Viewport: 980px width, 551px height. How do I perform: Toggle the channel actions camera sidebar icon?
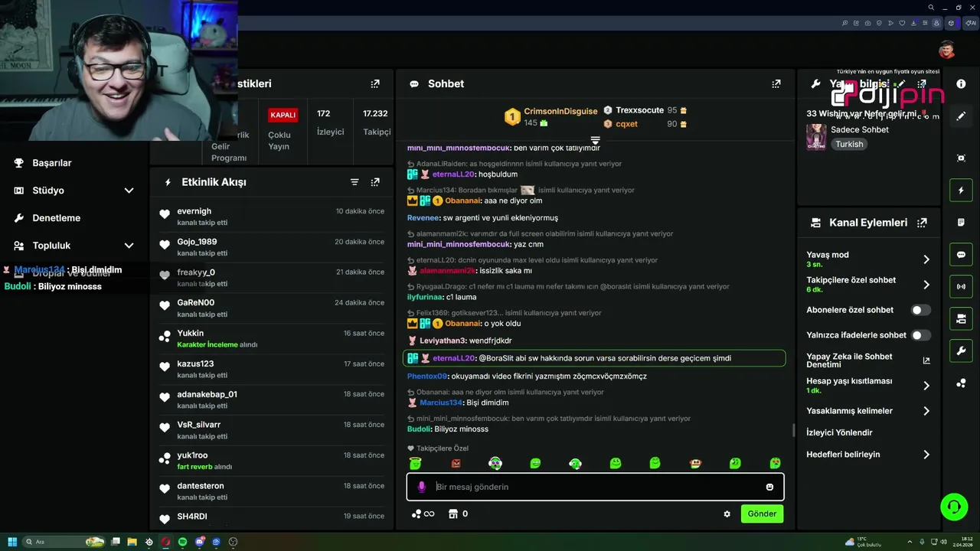click(x=962, y=319)
